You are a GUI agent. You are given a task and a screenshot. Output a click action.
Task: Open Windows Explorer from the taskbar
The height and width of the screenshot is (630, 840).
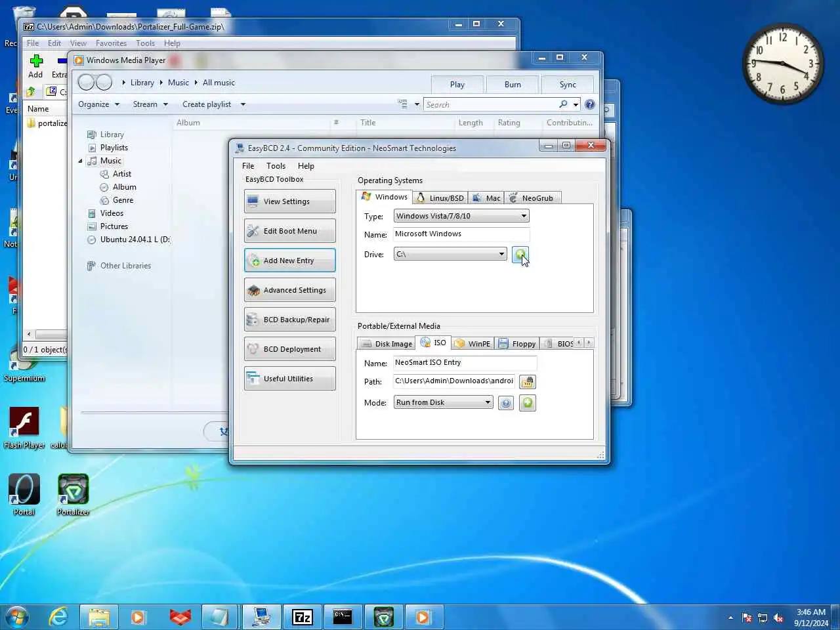coord(98,617)
